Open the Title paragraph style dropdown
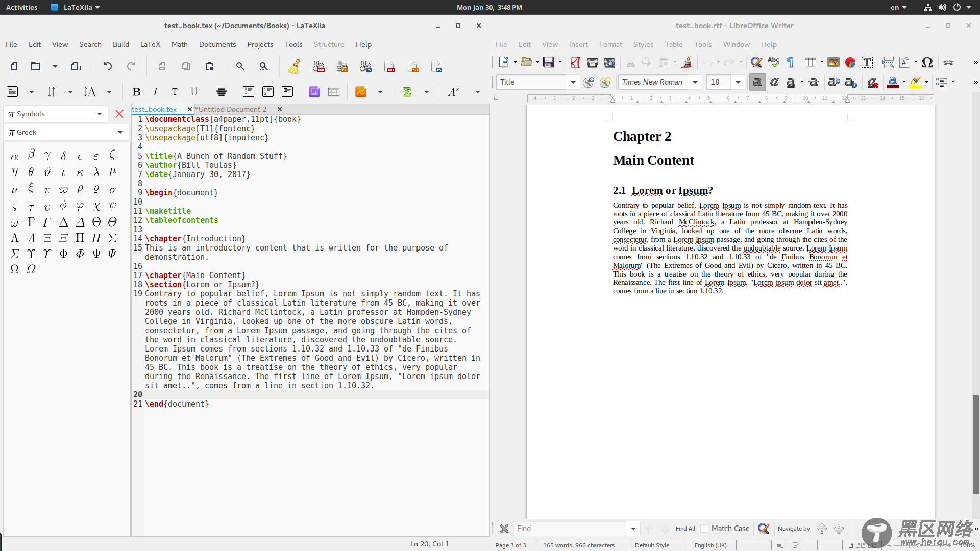 (x=573, y=82)
